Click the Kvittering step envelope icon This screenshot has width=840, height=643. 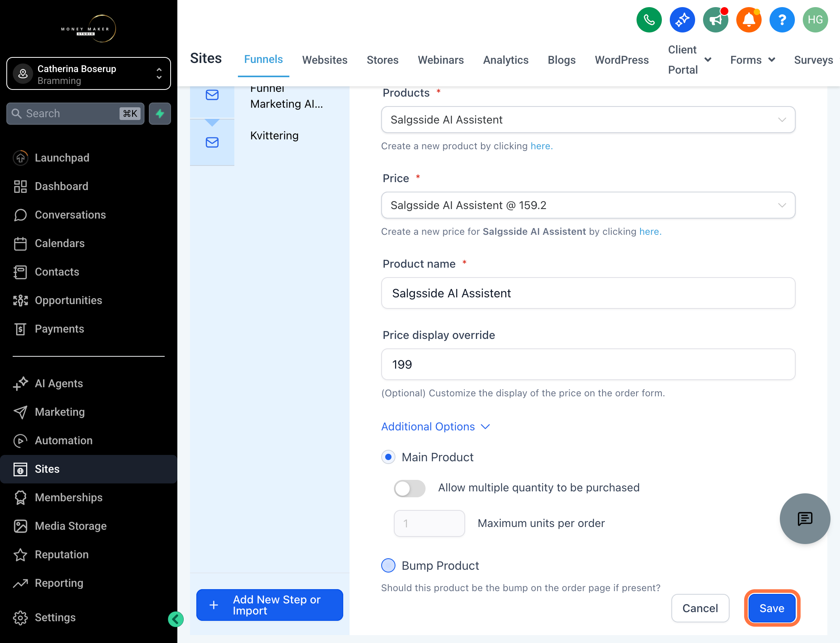(212, 142)
